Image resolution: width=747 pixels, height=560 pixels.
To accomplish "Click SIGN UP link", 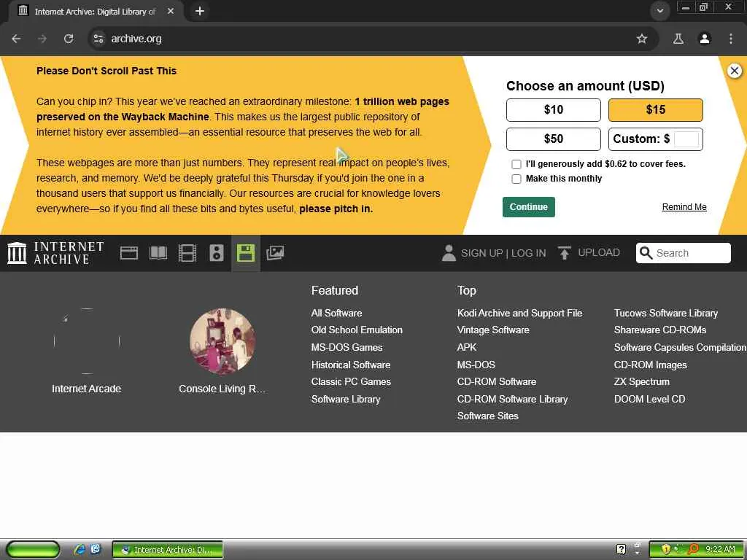I will (x=481, y=253).
